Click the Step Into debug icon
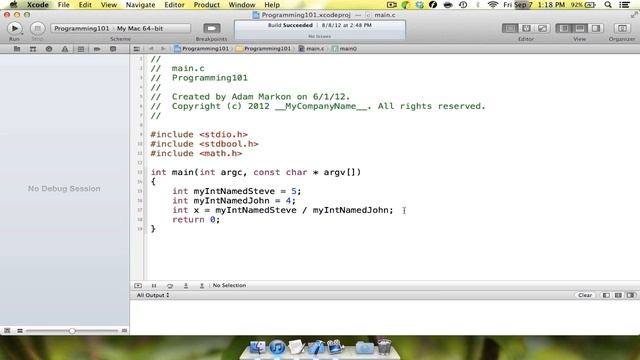This screenshot has width=640, height=360. pos(186,285)
